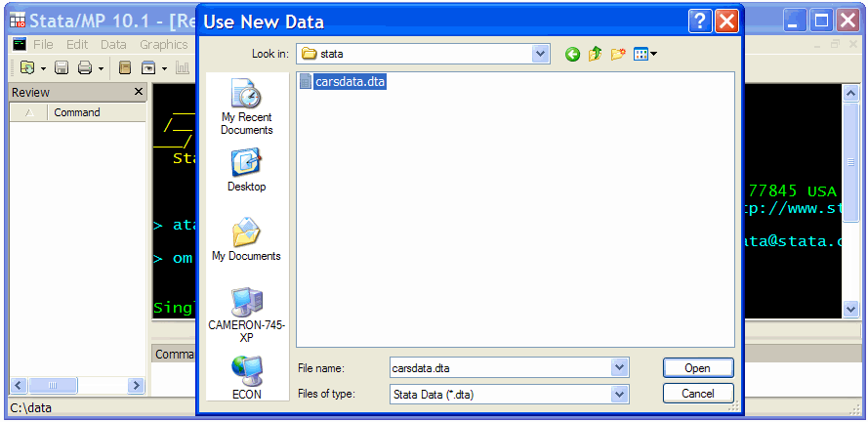Select the carsdata.dta file in the list
Image resolution: width=868 pixels, height=422 pixels.
tap(350, 82)
